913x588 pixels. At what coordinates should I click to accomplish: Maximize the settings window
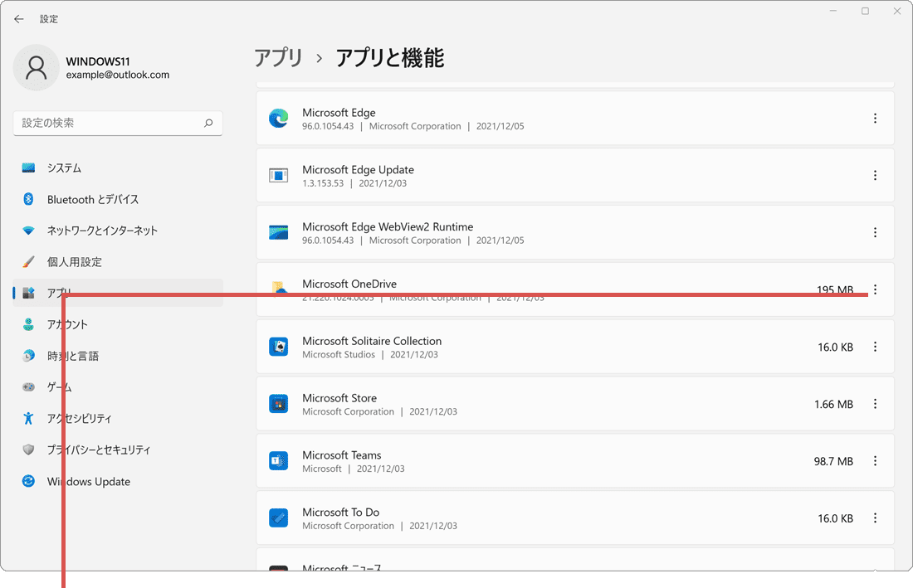(x=865, y=11)
